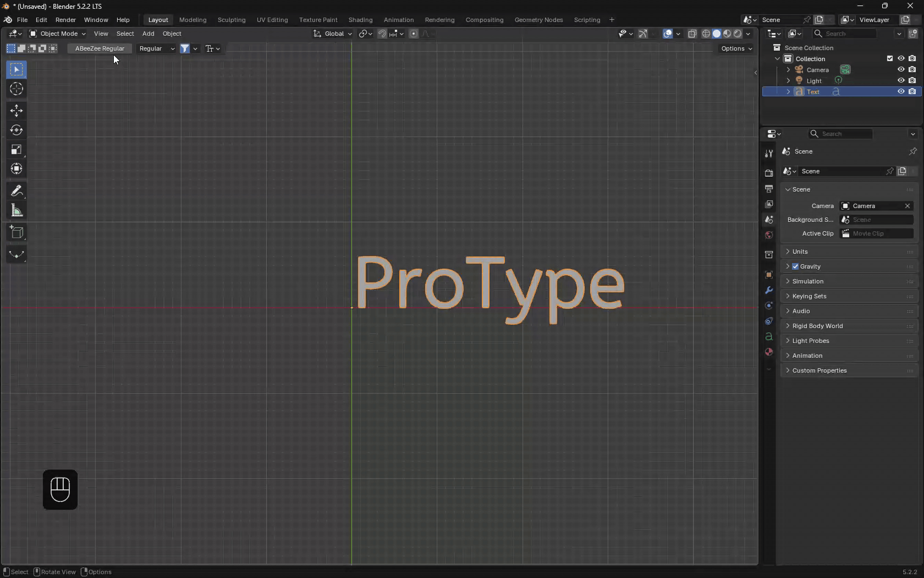Open the Render menu
Image resolution: width=924 pixels, height=578 pixels.
(65, 20)
